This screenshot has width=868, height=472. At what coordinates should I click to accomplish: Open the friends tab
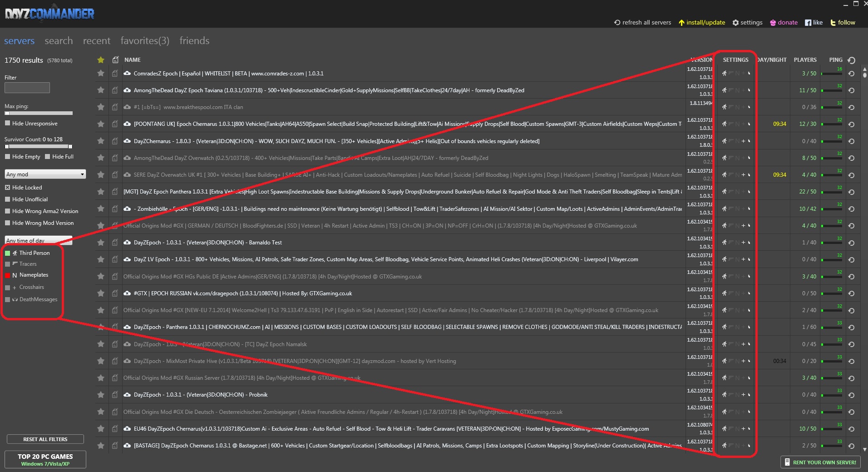point(194,41)
